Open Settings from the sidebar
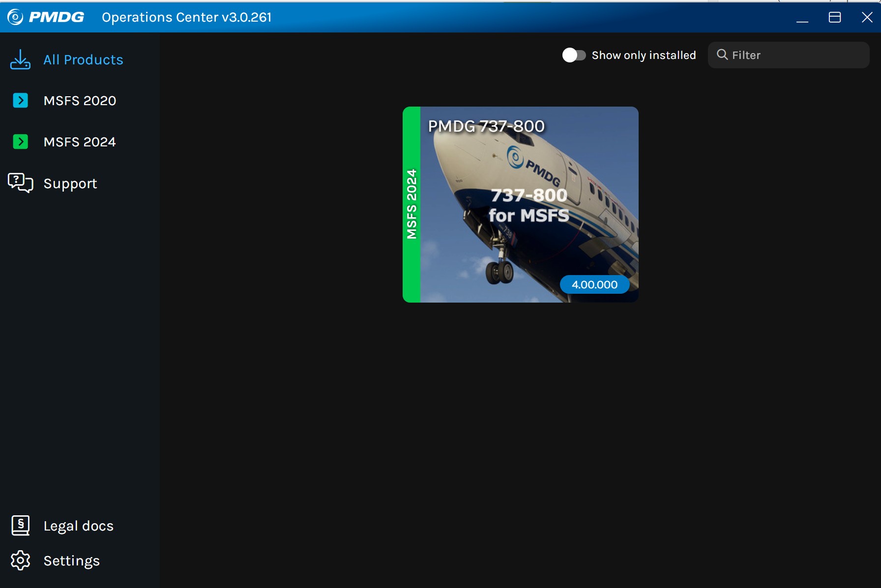 pyautogui.click(x=72, y=561)
